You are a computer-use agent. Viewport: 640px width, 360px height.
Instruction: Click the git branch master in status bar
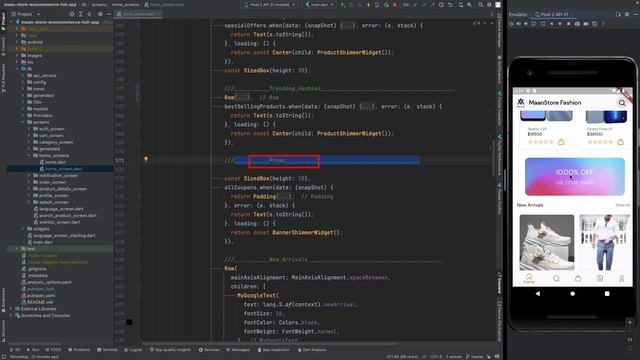pos(476,356)
